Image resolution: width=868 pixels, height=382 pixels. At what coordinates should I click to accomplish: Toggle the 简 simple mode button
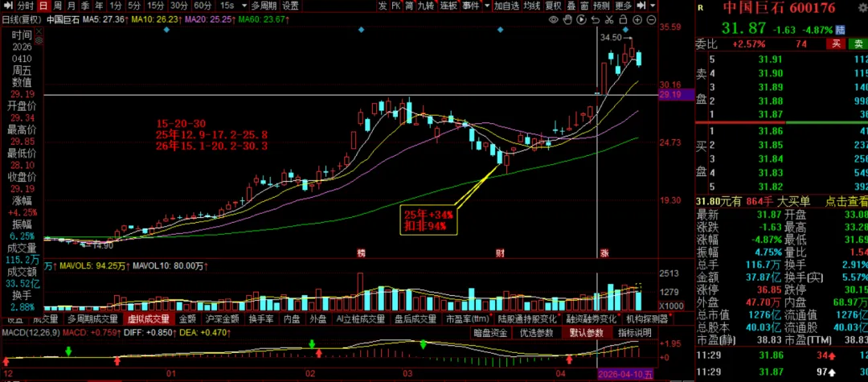(x=409, y=6)
